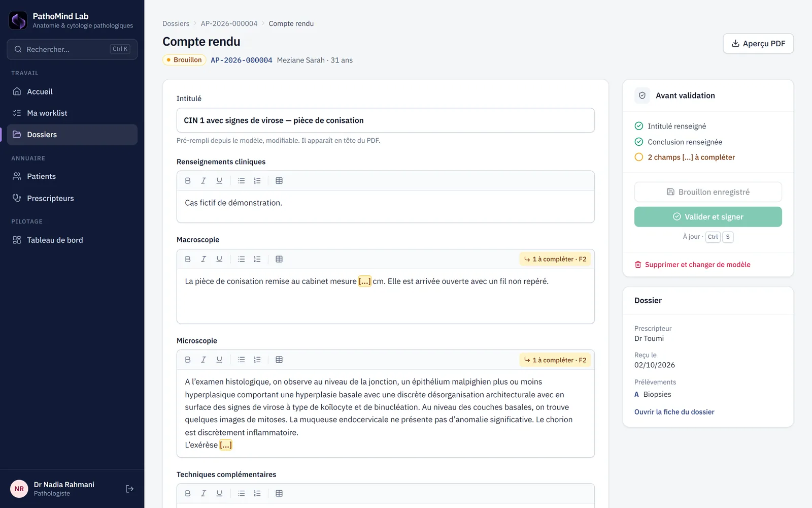The height and width of the screenshot is (508, 812).
Task: Insert table in Macroscopie editor
Action: [279, 259]
